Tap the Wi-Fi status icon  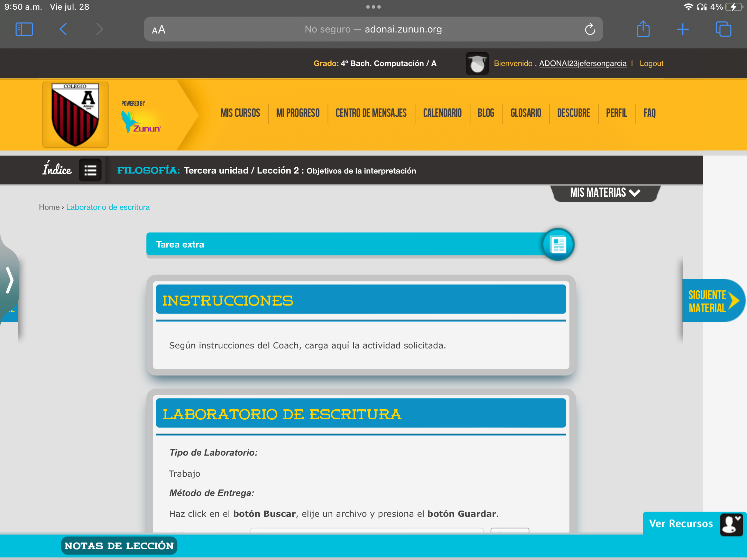688,7
